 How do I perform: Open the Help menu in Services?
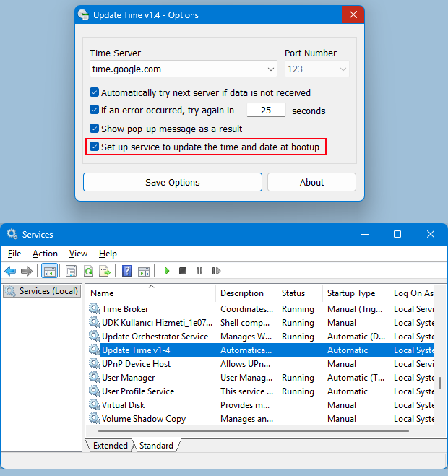tap(108, 254)
